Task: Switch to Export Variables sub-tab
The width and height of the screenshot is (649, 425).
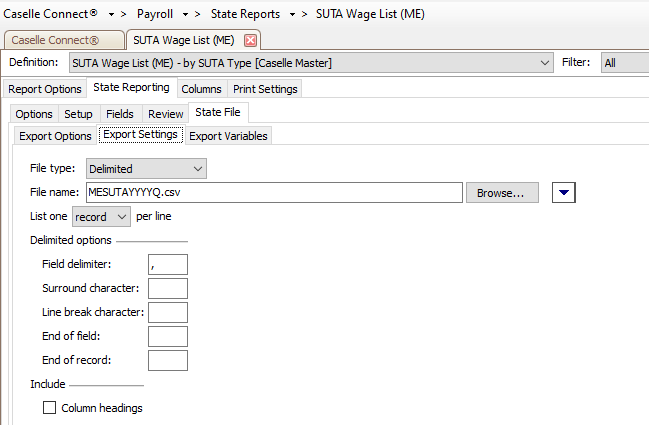Action: 228,136
